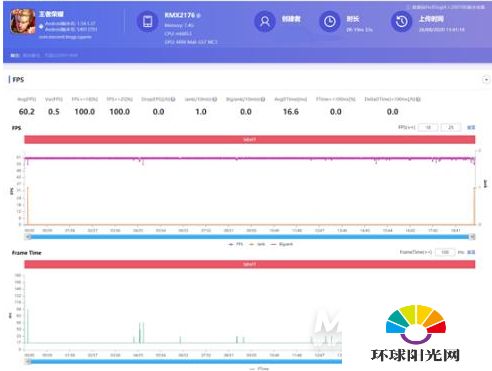
Task: Click info icon next to Drop(FPS) metric
Action: (173, 99)
